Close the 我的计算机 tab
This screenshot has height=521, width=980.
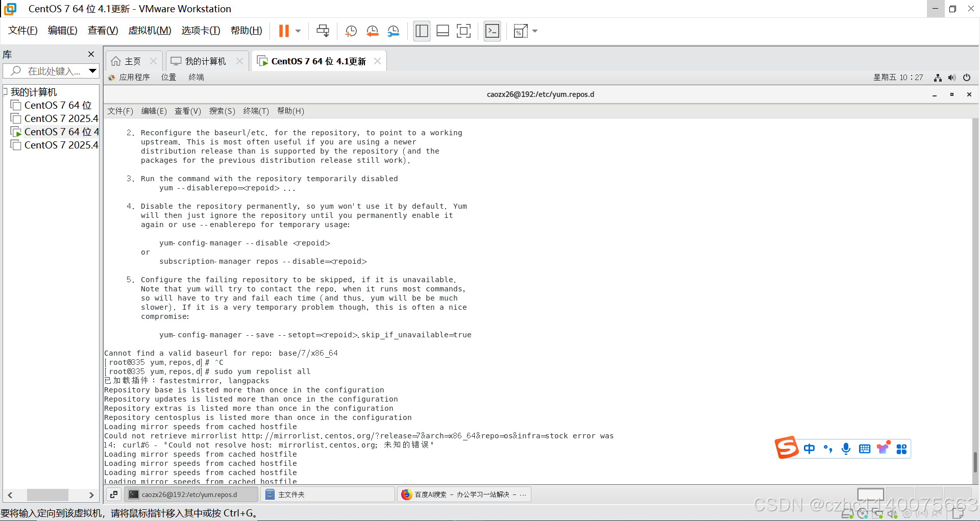click(x=239, y=61)
